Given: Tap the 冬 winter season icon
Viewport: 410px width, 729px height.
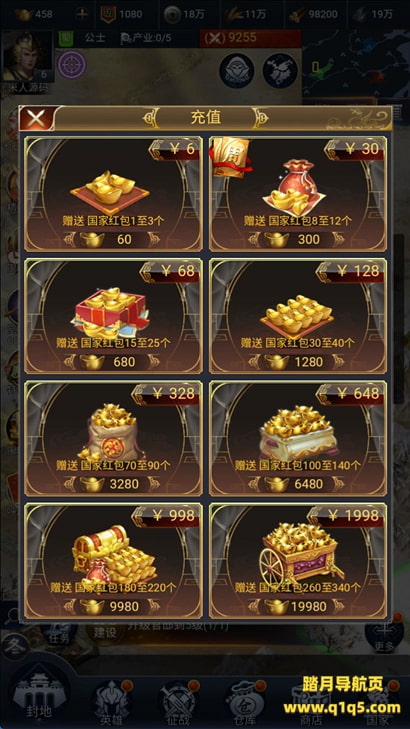Looking at the screenshot, I should click(13, 647).
